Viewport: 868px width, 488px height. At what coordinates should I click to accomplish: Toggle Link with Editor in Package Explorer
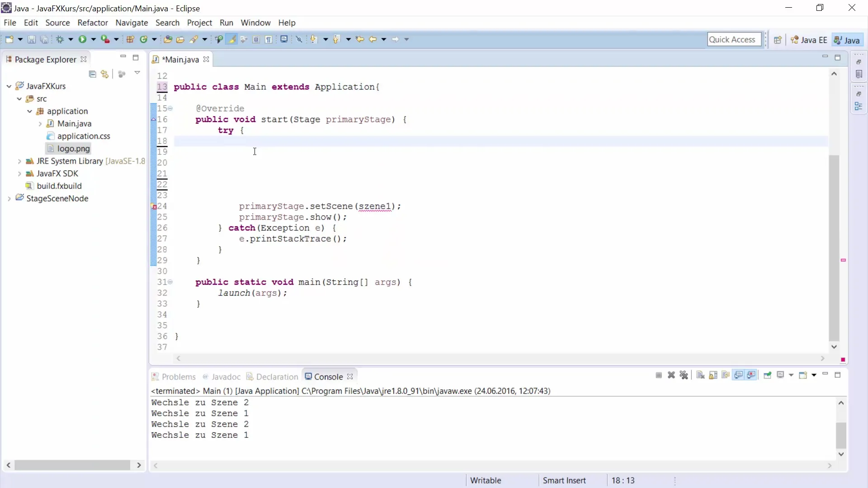pyautogui.click(x=105, y=74)
